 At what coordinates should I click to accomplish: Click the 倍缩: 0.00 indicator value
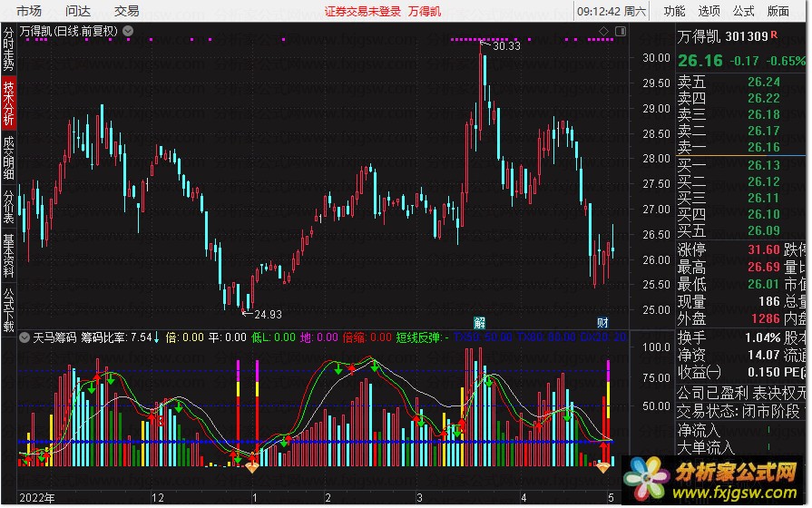point(367,338)
